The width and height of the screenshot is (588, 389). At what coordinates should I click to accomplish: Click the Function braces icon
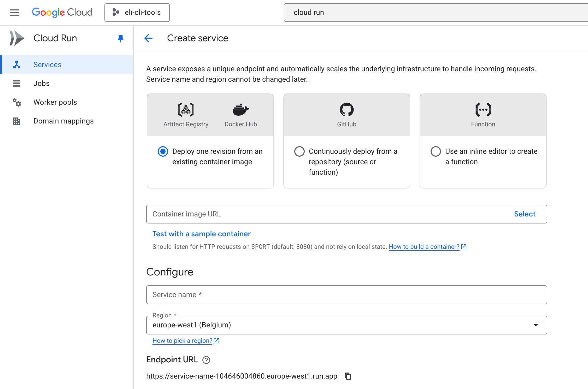[483, 109]
